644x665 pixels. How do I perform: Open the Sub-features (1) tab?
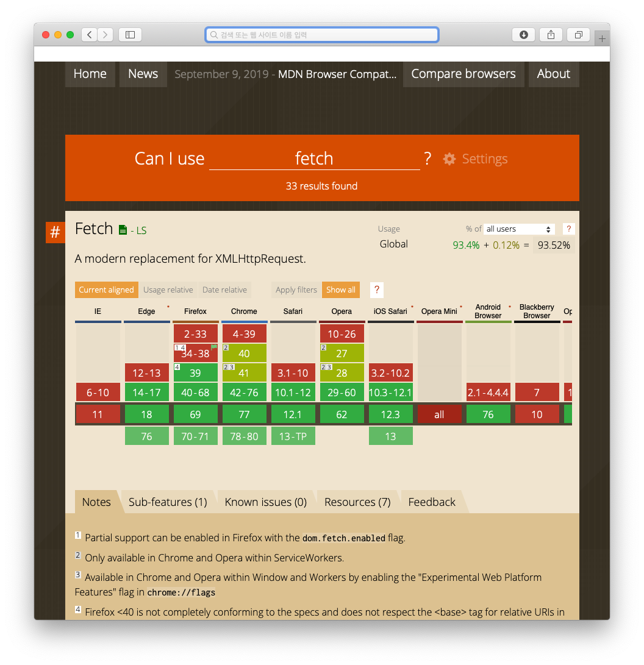[168, 502]
